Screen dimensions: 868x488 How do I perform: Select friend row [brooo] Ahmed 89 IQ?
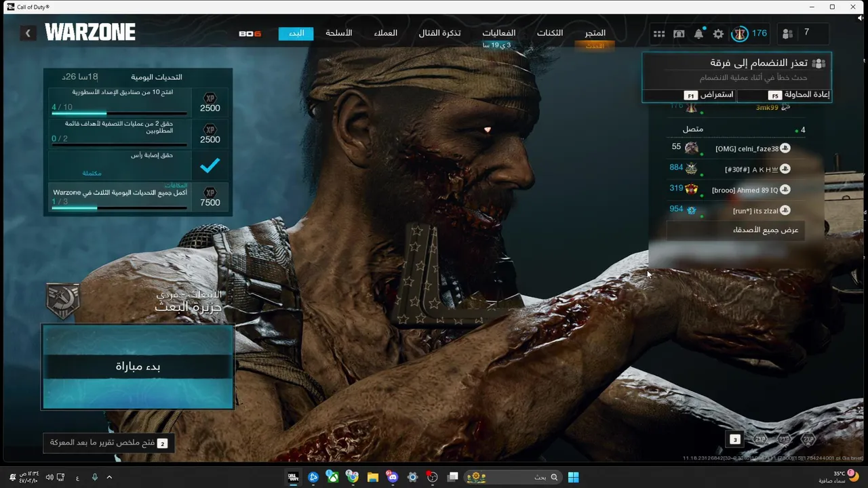tap(736, 190)
